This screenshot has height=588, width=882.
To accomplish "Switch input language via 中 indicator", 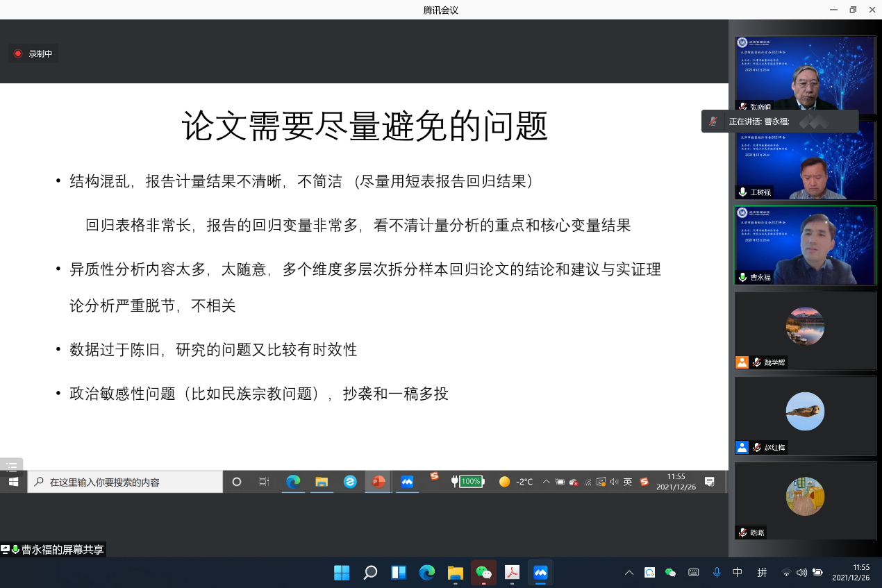I will pyautogui.click(x=738, y=573).
